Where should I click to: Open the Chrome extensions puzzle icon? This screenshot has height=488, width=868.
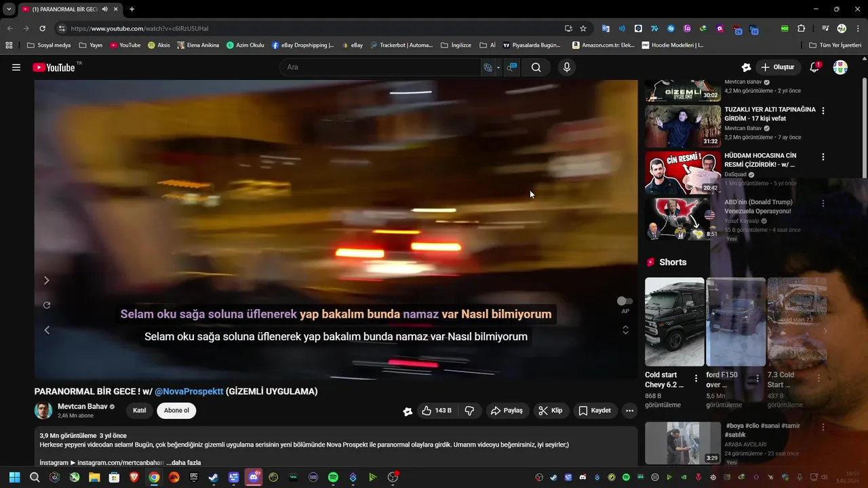[x=801, y=28]
